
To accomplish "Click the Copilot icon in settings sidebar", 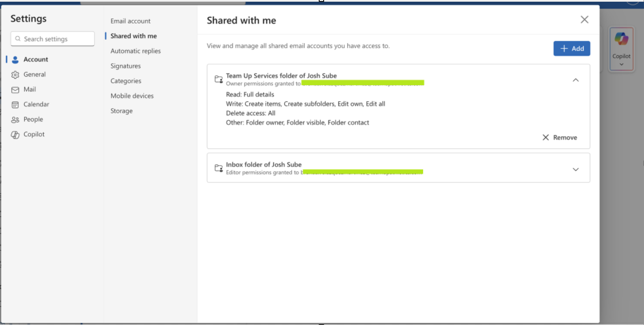I will click(x=16, y=135).
